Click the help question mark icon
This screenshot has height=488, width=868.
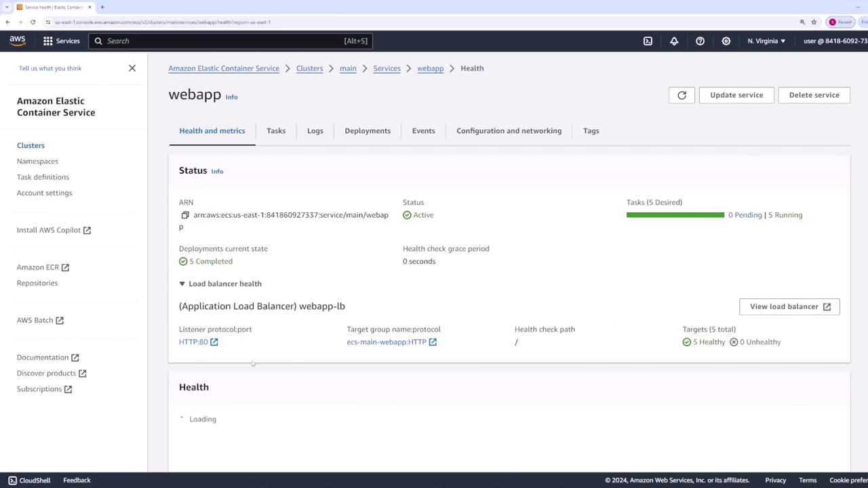pyautogui.click(x=700, y=41)
